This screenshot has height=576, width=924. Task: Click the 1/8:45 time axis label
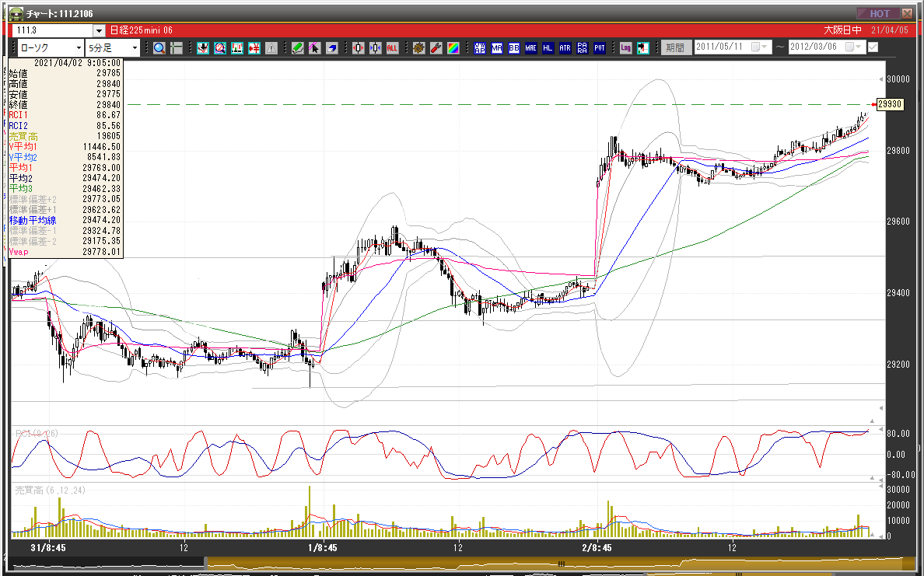322,548
